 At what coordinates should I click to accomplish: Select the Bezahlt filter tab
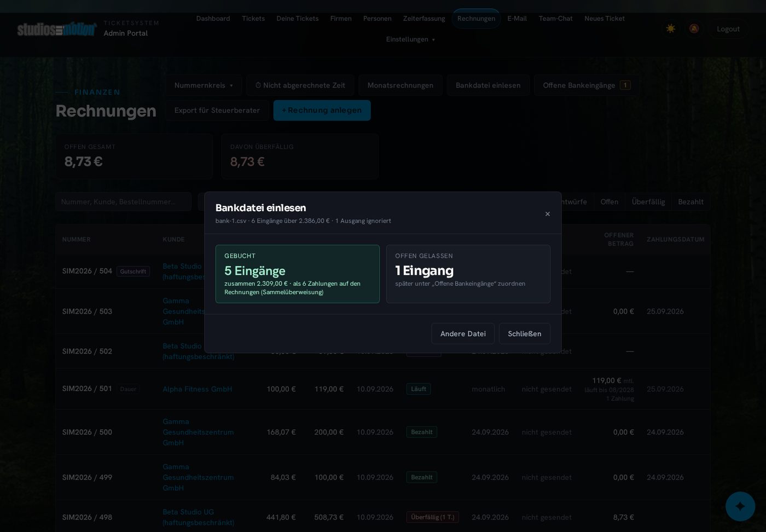pos(691,202)
